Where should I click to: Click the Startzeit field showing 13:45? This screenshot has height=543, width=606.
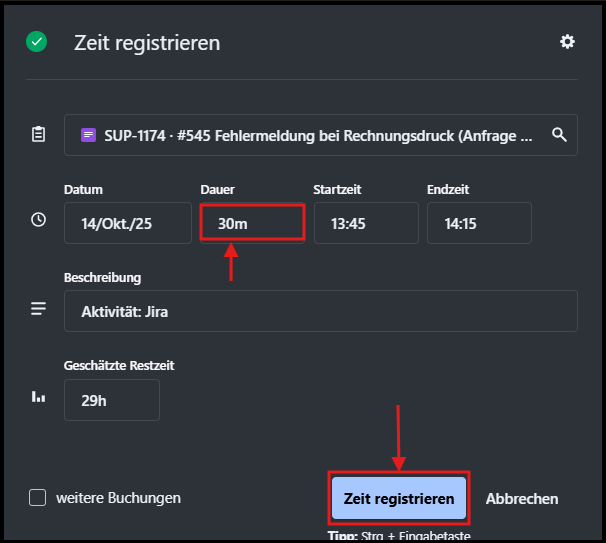point(365,224)
